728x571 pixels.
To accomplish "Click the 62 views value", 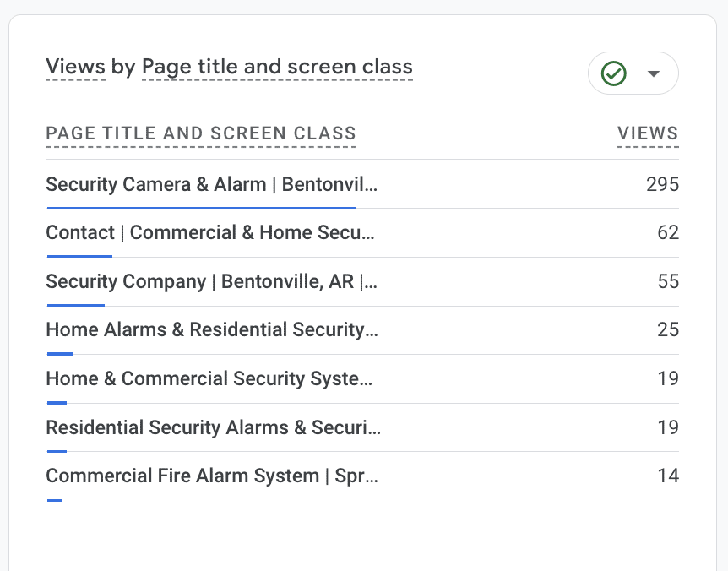I will [x=668, y=232].
